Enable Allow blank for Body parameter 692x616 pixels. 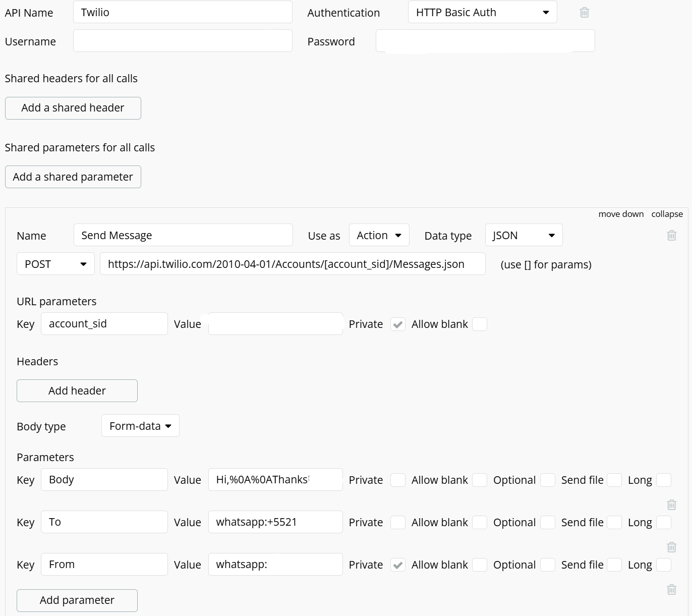(x=480, y=480)
